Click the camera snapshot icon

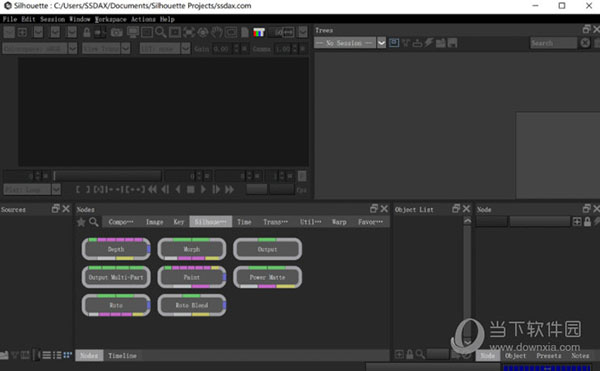117,33
